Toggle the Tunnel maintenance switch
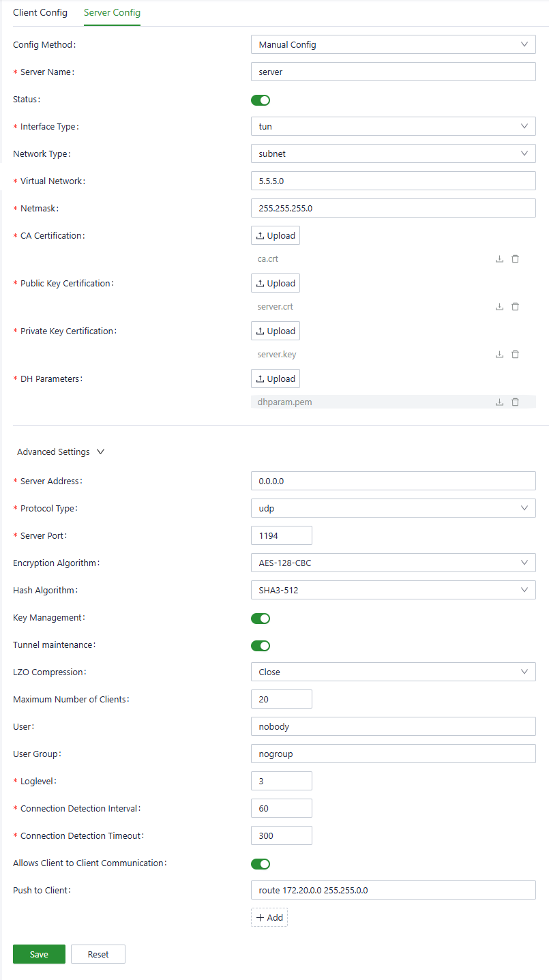Screen dimensions: 549x980 pyautogui.click(x=261, y=646)
